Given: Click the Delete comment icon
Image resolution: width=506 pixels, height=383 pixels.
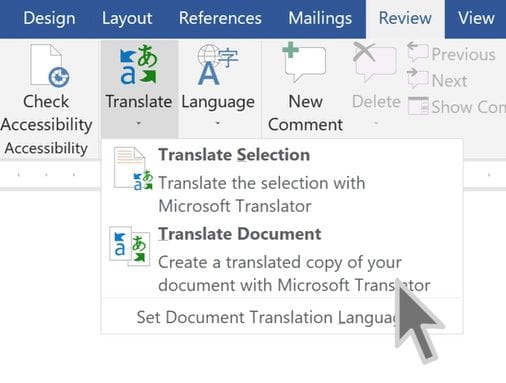Looking at the screenshot, I should (375, 62).
